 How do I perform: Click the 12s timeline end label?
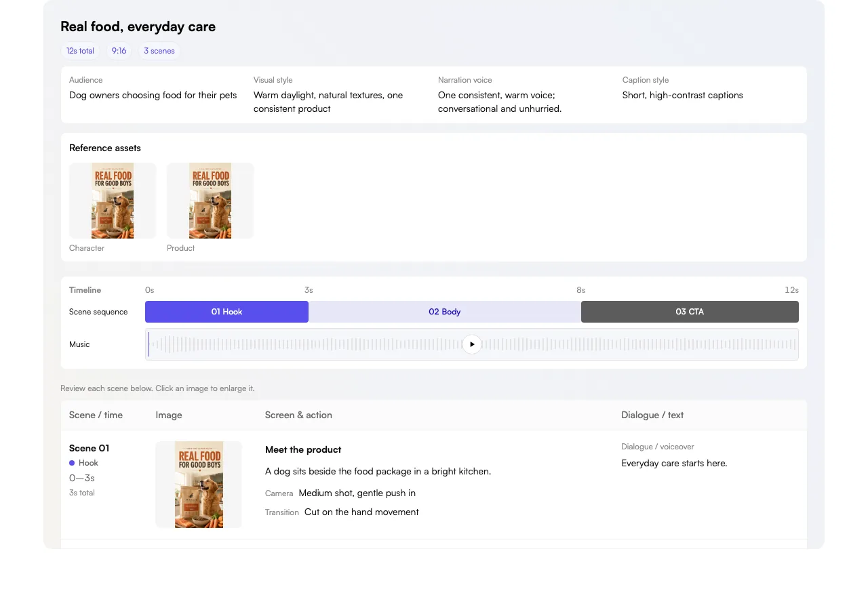pos(791,290)
